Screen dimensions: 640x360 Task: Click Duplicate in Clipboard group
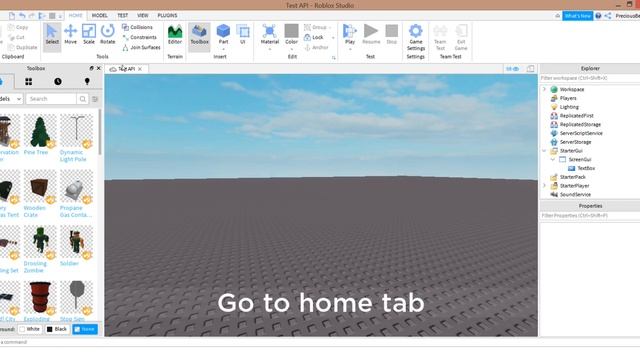coord(22,47)
